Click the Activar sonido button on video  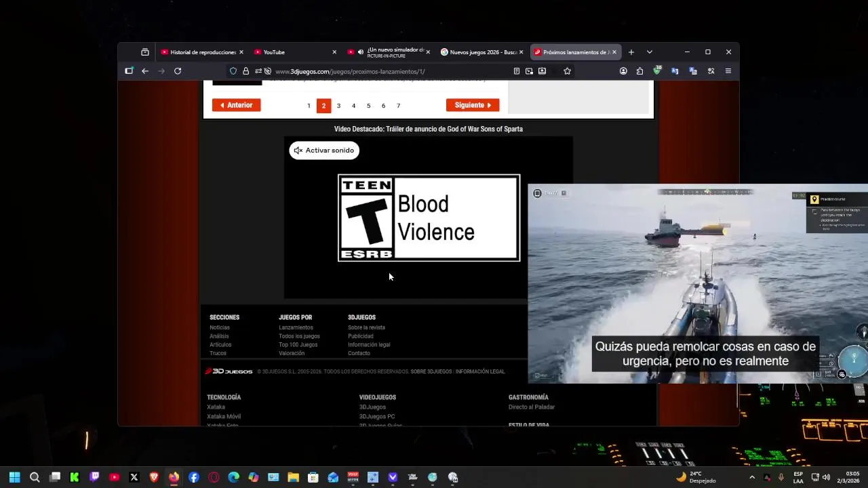(324, 150)
